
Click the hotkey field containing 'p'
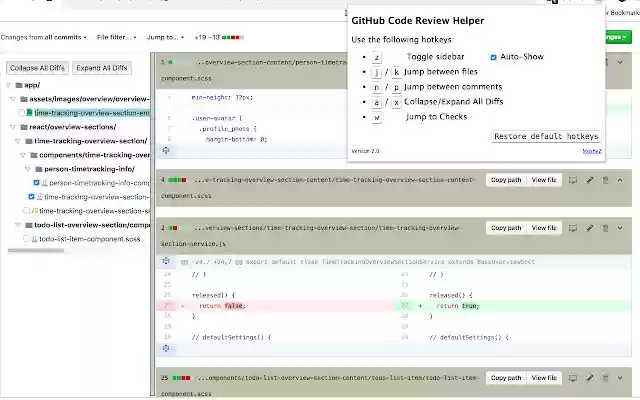396,87
